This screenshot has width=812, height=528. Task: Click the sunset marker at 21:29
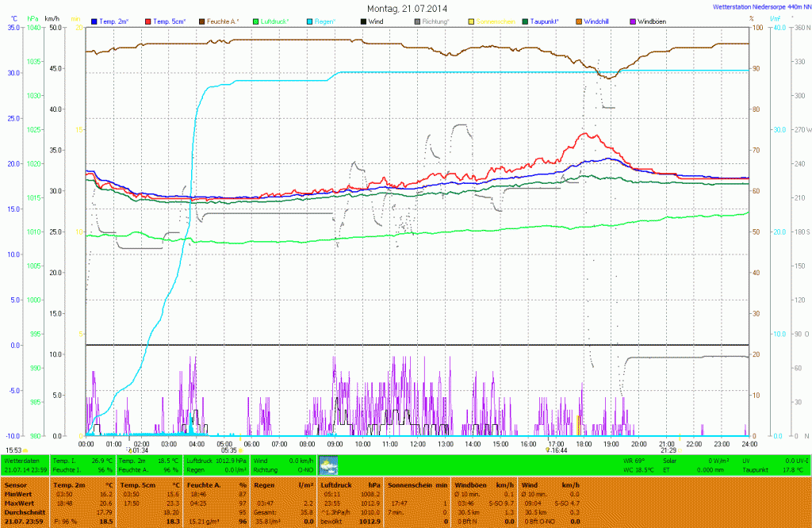(x=668, y=450)
